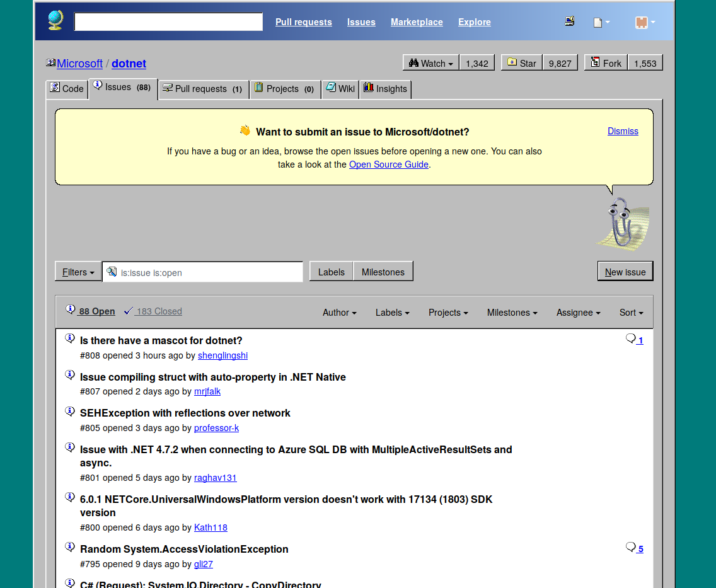This screenshot has width=716, height=588.
Task: Open author shenglingshi's profile
Action: [x=222, y=355]
